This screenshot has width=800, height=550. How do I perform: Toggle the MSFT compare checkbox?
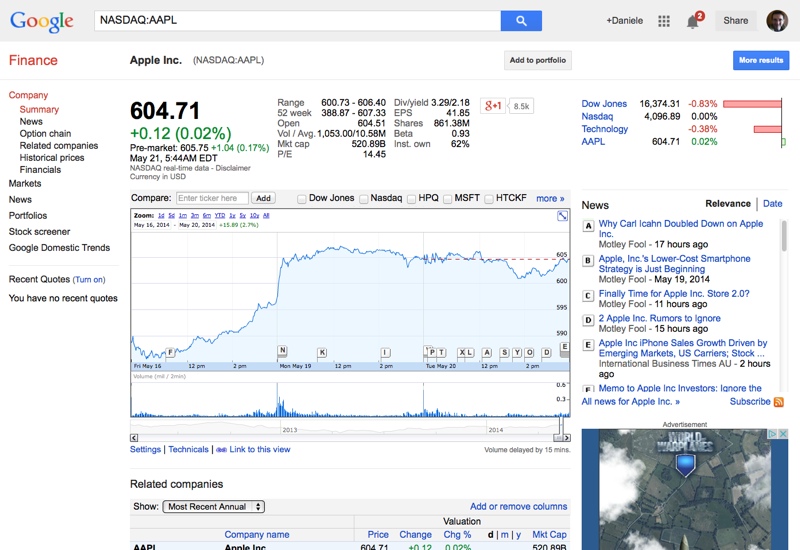pos(447,198)
